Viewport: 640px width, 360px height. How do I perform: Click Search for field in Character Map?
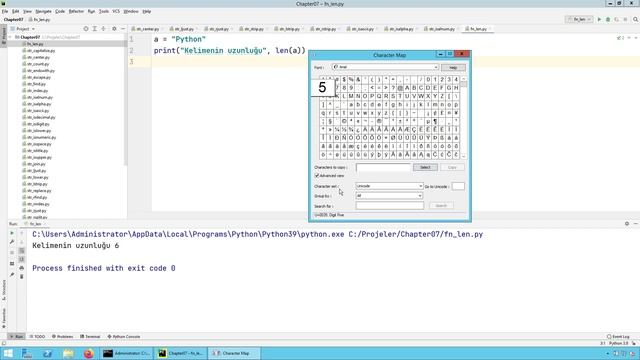pos(389,206)
